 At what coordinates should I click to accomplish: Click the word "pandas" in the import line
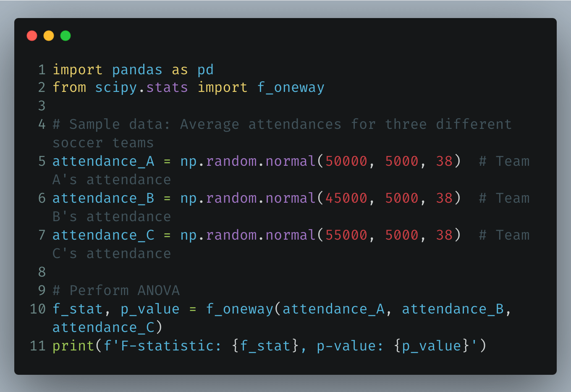point(137,70)
